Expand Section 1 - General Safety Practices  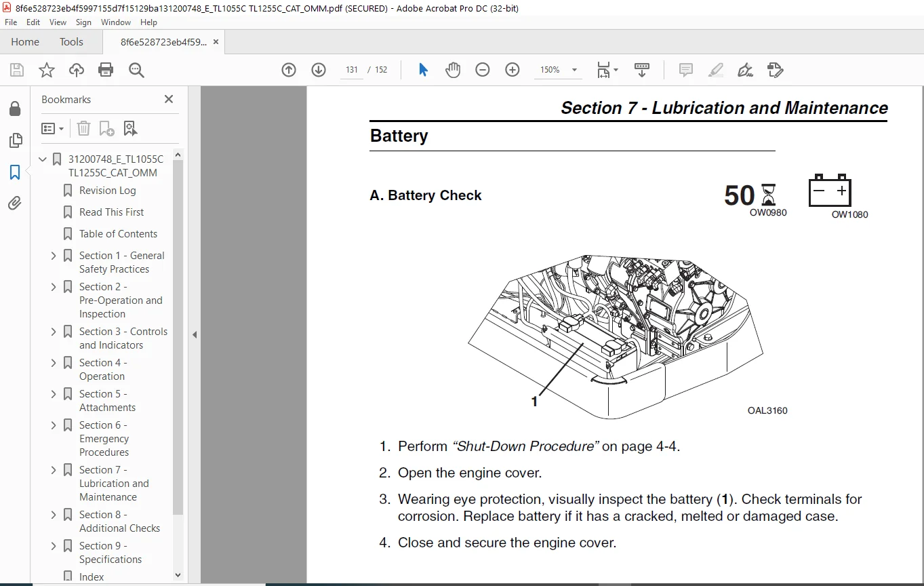click(x=54, y=256)
